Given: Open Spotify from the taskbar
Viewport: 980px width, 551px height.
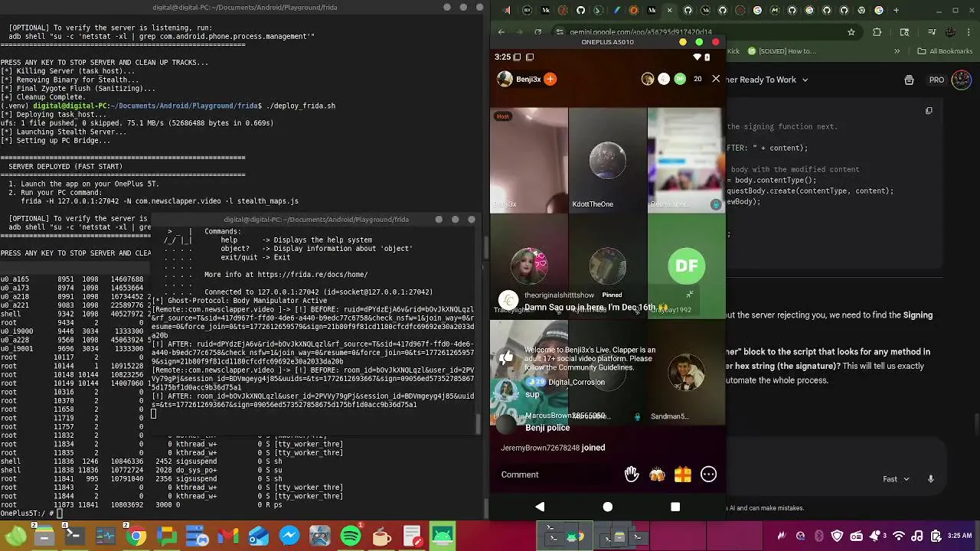Looking at the screenshot, I should coord(351,536).
